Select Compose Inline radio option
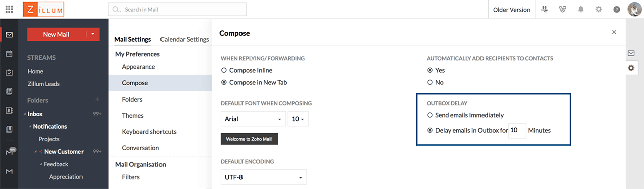The height and width of the screenshot is (189, 644). pyautogui.click(x=224, y=70)
